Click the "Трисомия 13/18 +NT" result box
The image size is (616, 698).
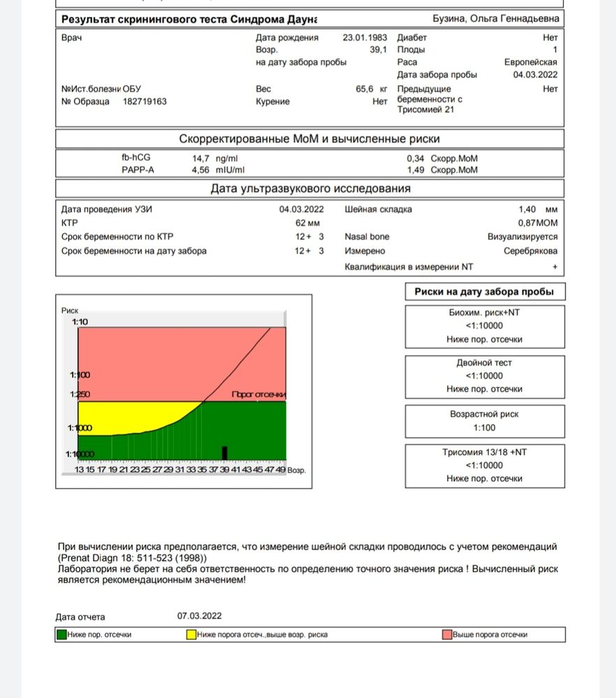click(x=484, y=466)
